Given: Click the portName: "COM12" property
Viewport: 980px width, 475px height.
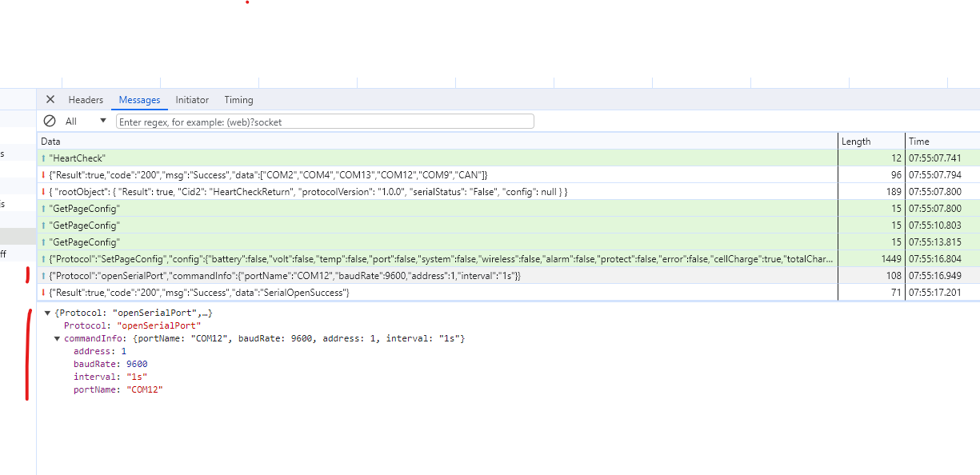Looking at the screenshot, I should (118, 390).
